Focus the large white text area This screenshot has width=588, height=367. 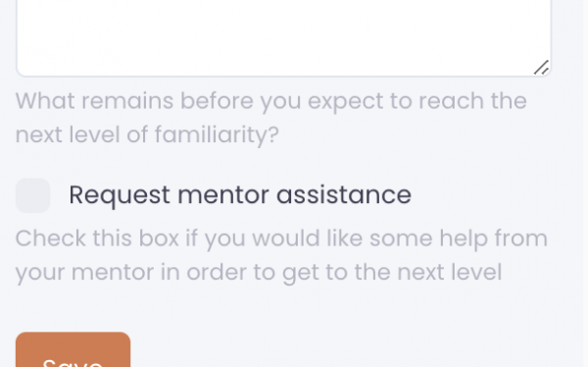coord(283,38)
